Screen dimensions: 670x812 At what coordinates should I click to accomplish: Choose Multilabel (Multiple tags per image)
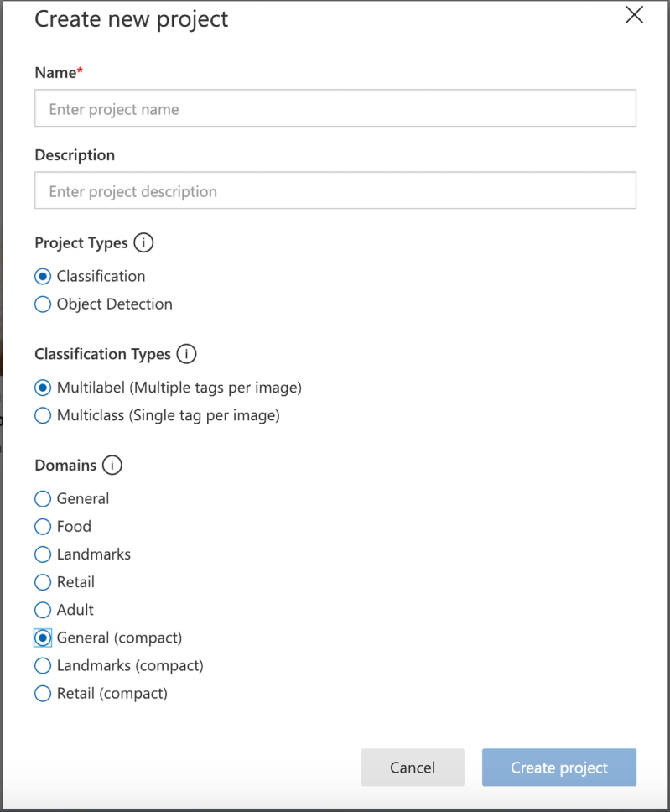point(43,388)
